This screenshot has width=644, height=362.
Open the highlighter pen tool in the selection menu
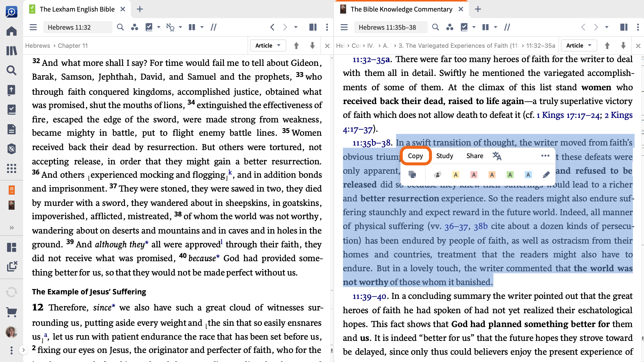coord(546,175)
